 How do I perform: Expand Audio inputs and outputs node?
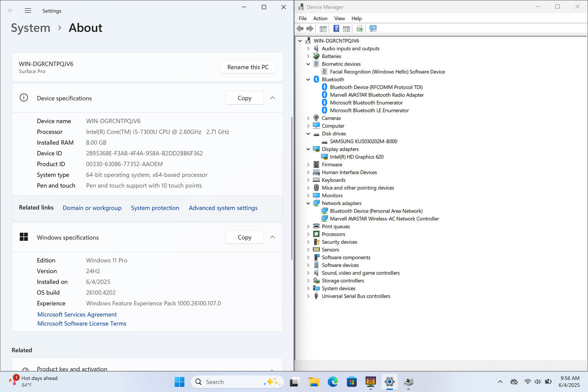click(308, 48)
